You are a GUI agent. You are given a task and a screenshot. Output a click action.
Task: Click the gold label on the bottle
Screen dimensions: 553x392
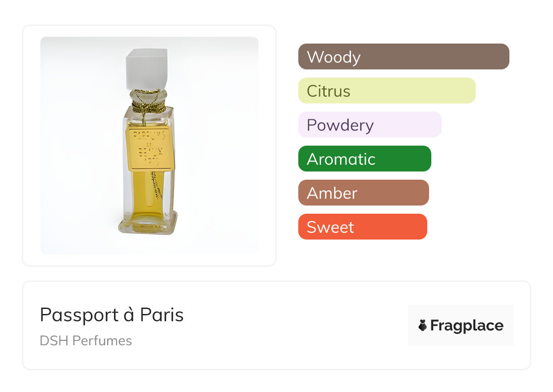pyautogui.click(x=150, y=149)
